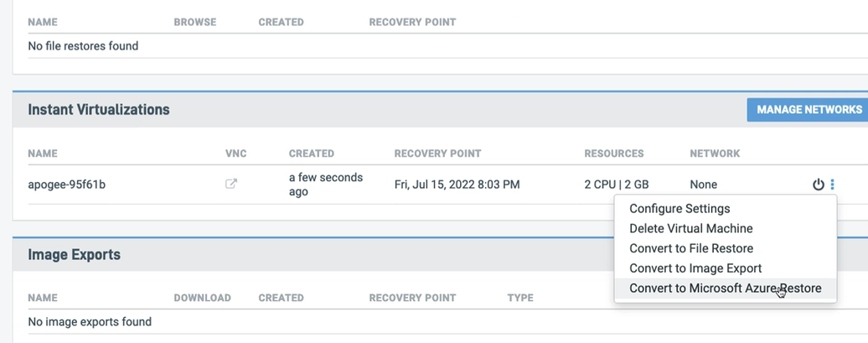Click the BROWSE column header

coord(195,22)
